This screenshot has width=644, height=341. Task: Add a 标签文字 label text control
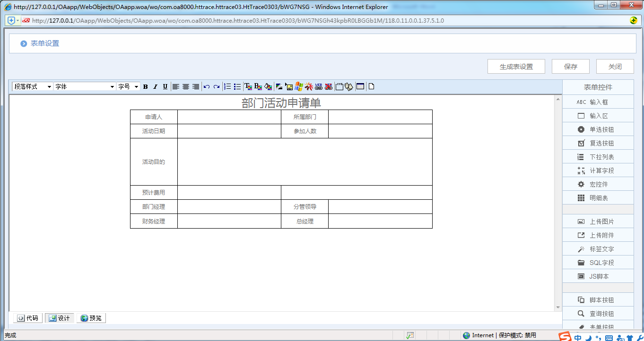coord(598,249)
